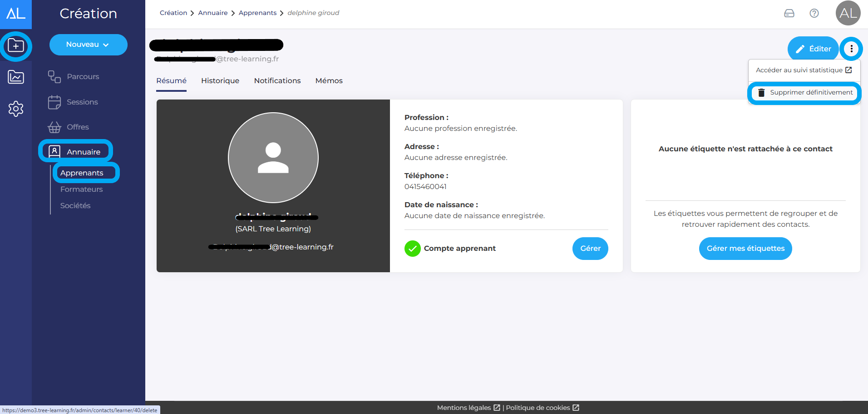Click the three-dot more options button

click(851, 49)
